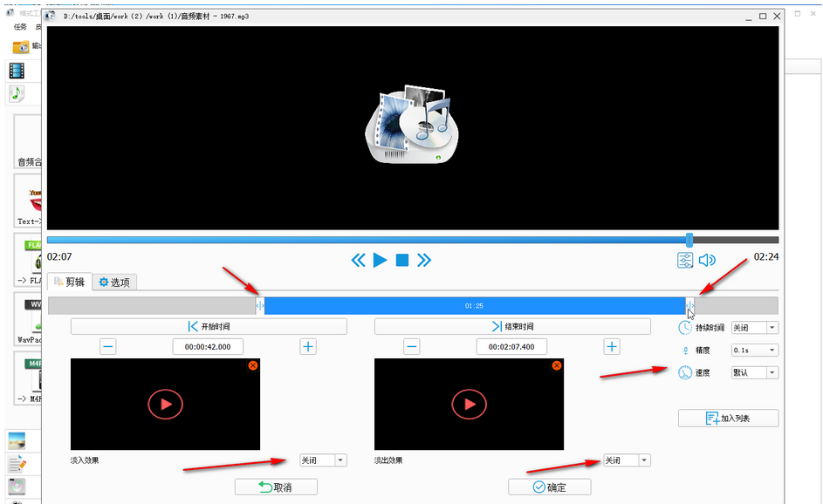Image resolution: width=823 pixels, height=504 pixels.
Task: Click the rewind double-arrow playback button
Action: click(358, 260)
